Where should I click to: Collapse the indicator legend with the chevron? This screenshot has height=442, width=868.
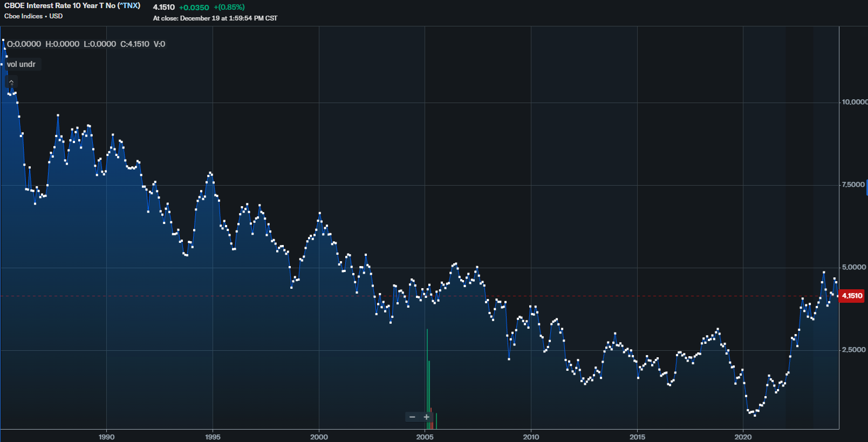[x=11, y=82]
